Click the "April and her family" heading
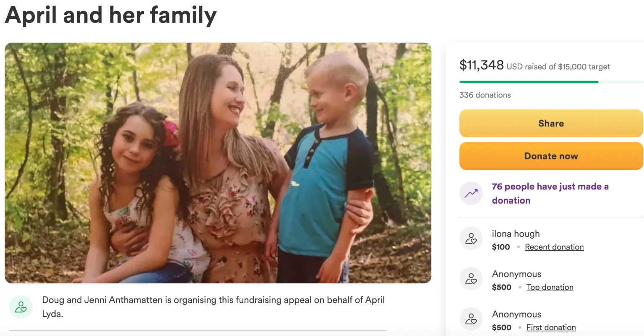This screenshot has height=336, width=644. tap(111, 15)
